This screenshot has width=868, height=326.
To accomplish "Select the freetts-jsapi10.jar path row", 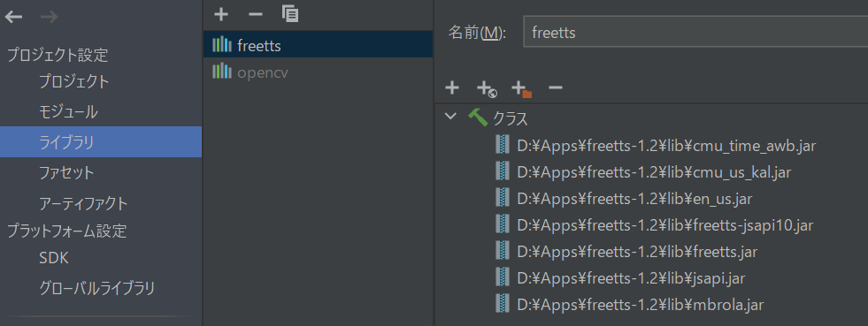I will pyautogui.click(x=664, y=225).
